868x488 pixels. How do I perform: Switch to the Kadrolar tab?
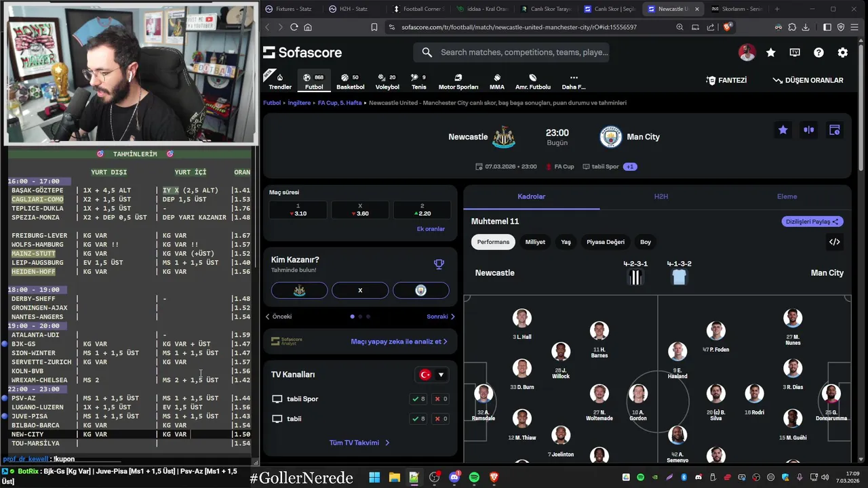point(532,197)
